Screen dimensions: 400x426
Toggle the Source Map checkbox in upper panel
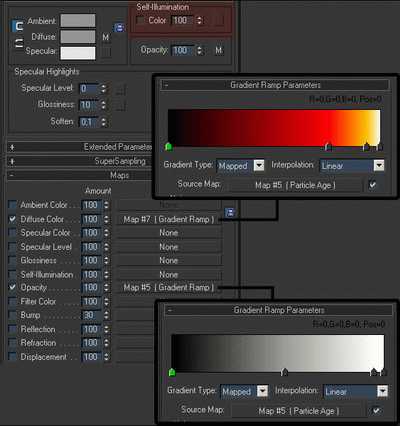click(x=373, y=185)
